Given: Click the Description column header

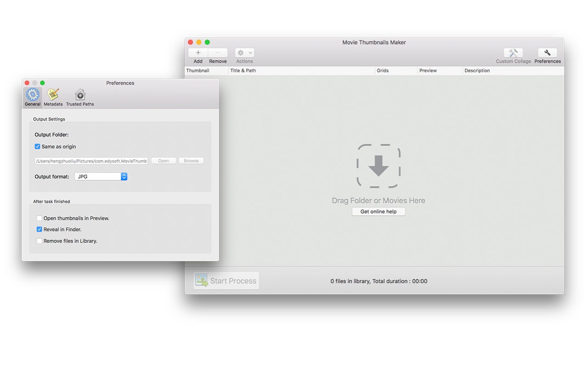Looking at the screenshot, I should (513, 71).
